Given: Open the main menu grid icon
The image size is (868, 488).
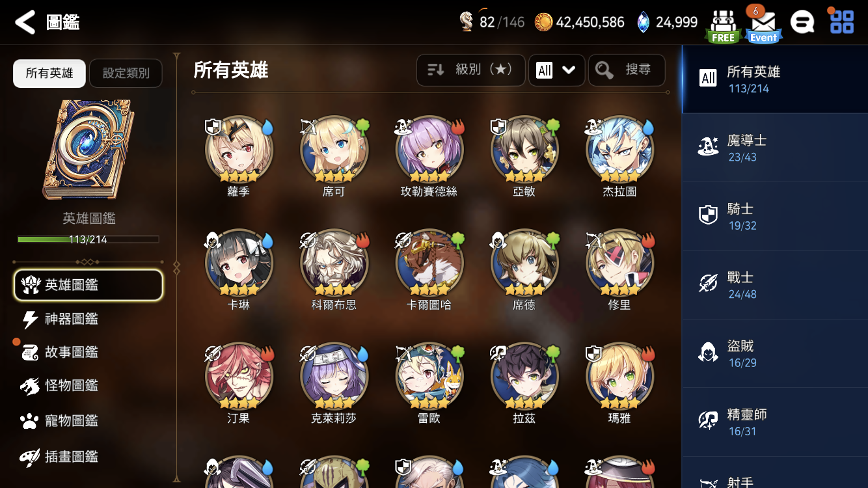Looking at the screenshot, I should click(841, 21).
